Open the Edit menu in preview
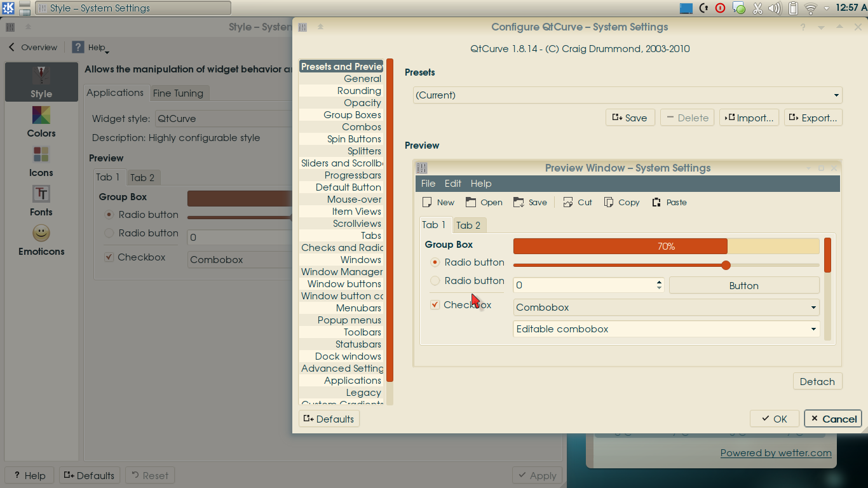This screenshot has height=488, width=868. pos(453,183)
